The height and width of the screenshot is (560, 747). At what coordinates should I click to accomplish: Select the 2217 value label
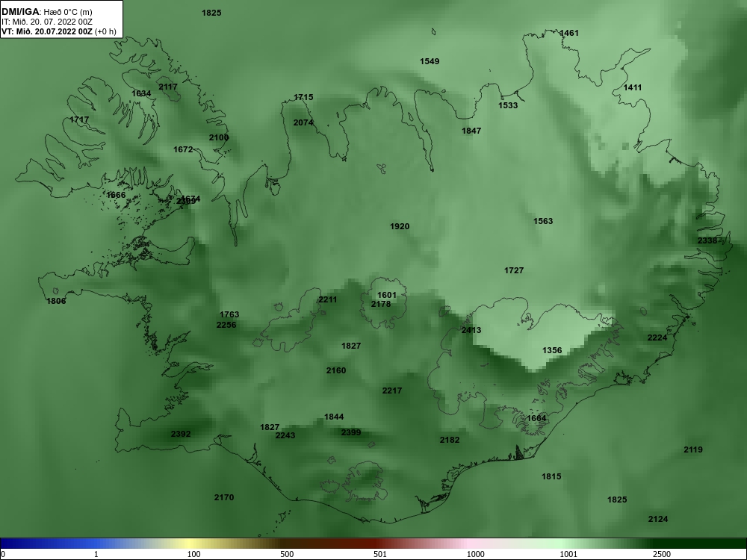(x=392, y=391)
